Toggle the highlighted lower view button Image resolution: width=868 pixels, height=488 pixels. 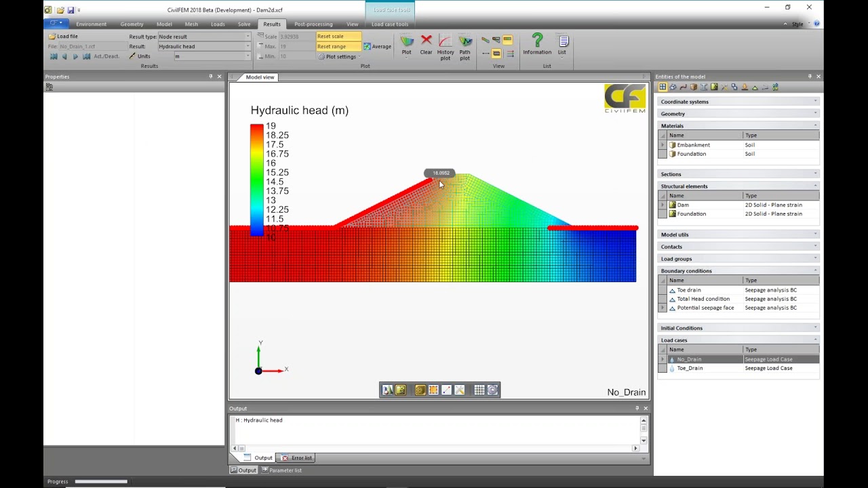click(x=496, y=53)
